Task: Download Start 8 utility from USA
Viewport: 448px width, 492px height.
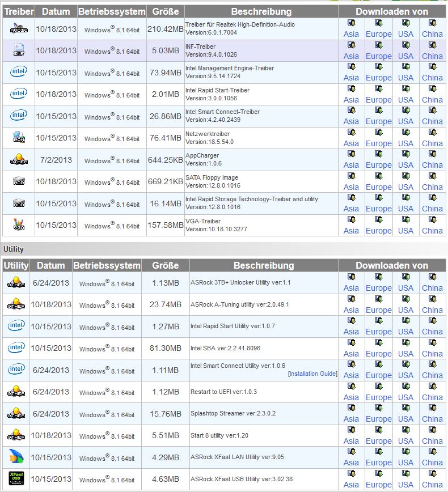Action: [x=405, y=441]
